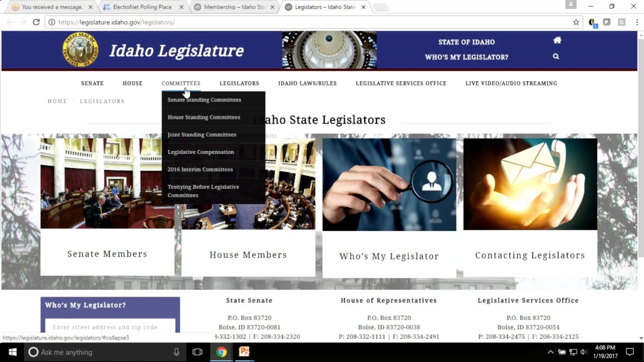The width and height of the screenshot is (644, 362).
Task: Open Task View on taskbar
Action: click(197, 352)
